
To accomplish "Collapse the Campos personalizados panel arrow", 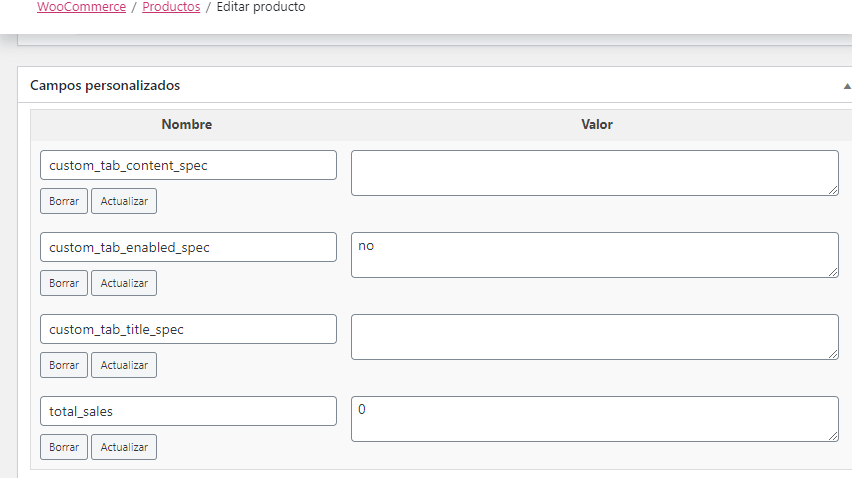I will [847, 86].
